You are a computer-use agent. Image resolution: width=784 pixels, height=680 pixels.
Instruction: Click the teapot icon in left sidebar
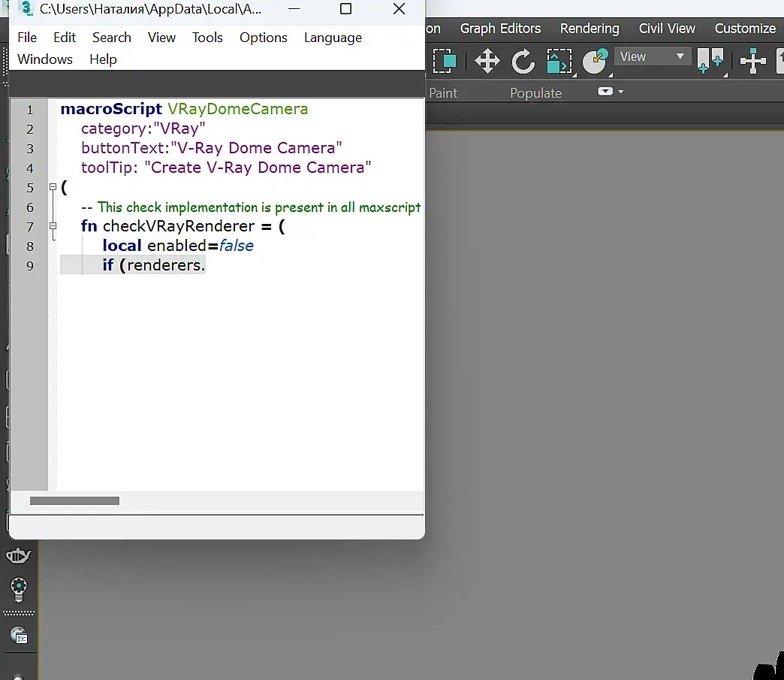[x=19, y=556]
